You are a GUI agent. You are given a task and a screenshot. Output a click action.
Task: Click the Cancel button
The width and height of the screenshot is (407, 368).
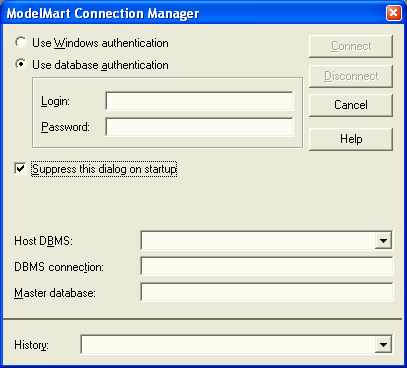[x=351, y=105]
